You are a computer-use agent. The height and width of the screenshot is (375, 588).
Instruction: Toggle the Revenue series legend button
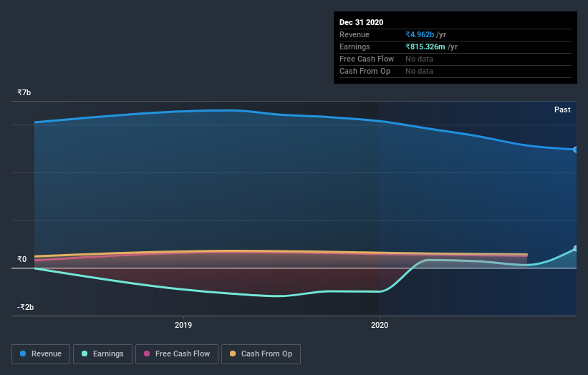tap(41, 354)
